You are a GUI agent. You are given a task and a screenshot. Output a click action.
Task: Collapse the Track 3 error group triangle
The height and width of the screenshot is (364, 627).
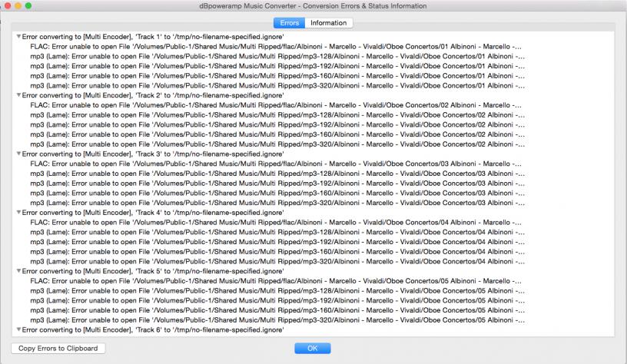19,154
